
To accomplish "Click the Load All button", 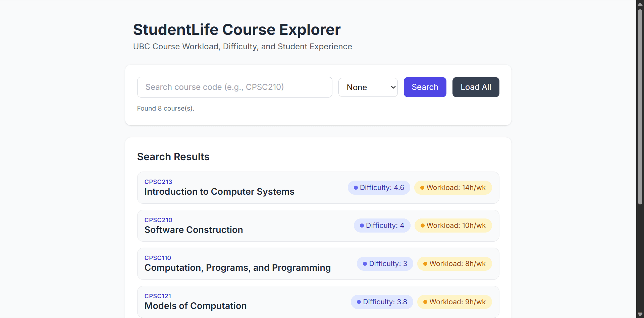I will click(x=476, y=87).
